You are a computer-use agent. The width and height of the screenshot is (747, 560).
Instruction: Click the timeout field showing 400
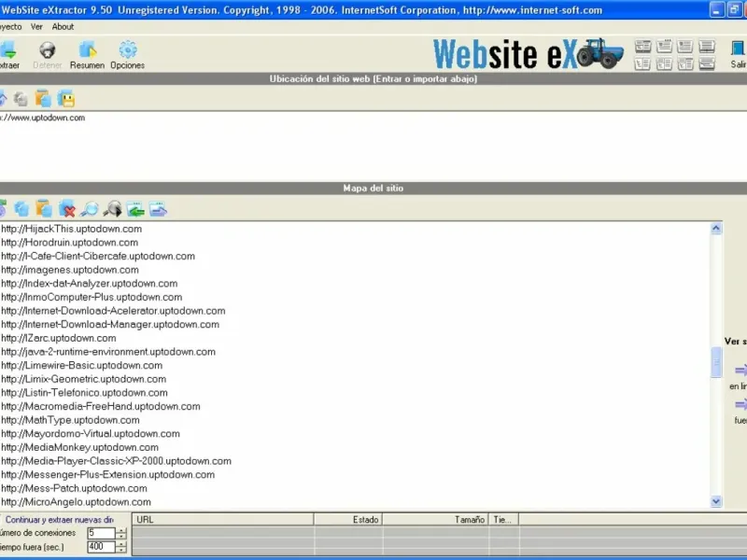tap(101, 547)
